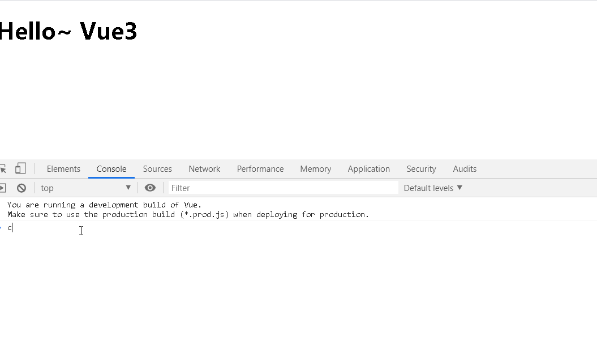Image resolution: width=597 pixels, height=364 pixels.
Task: Open the Sources tab
Action: tap(157, 168)
